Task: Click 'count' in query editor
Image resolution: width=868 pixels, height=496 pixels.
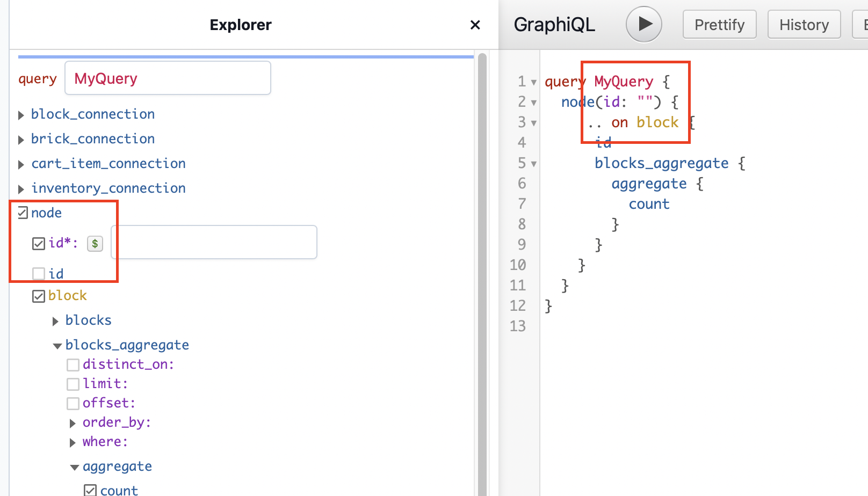Action: (649, 204)
